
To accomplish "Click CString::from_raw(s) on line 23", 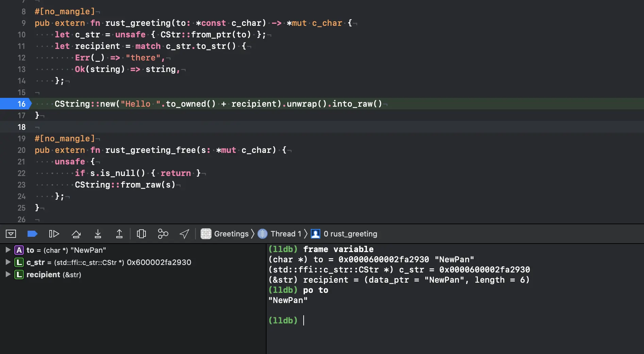I will pos(125,185).
